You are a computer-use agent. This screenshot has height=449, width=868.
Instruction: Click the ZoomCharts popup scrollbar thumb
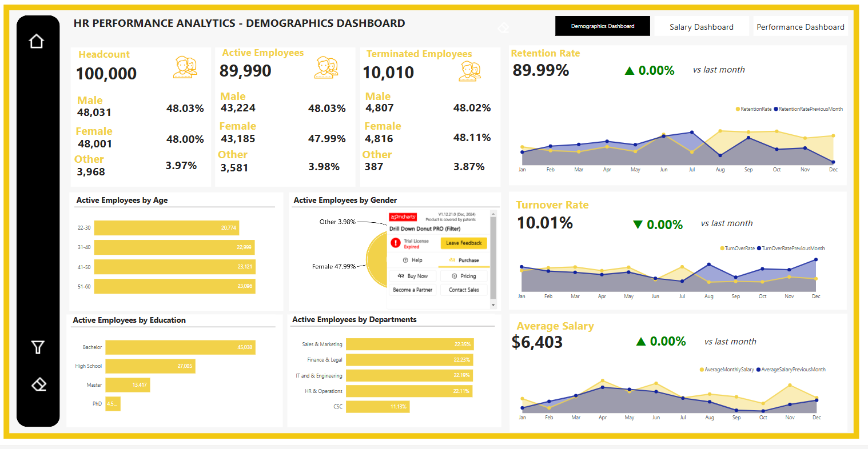[494, 257]
